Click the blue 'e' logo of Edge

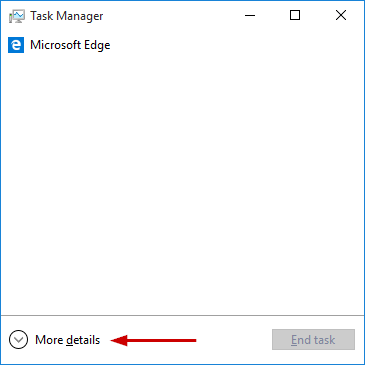[x=16, y=45]
